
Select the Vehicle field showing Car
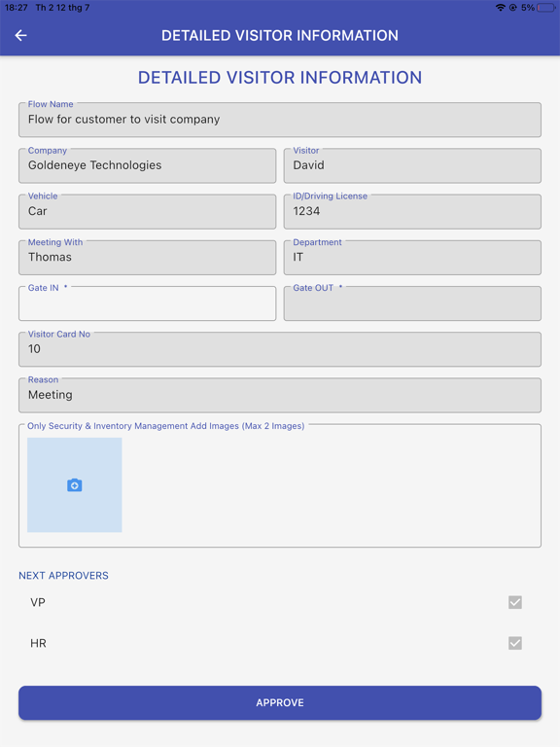[147, 211]
